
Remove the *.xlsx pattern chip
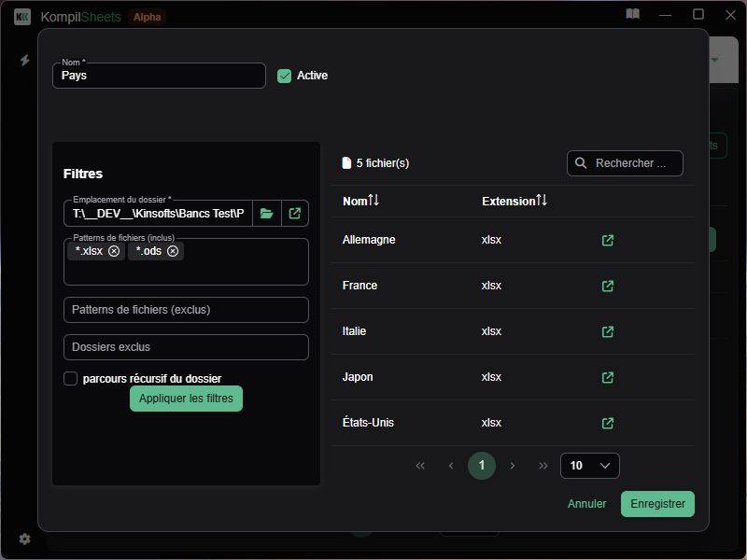(114, 251)
